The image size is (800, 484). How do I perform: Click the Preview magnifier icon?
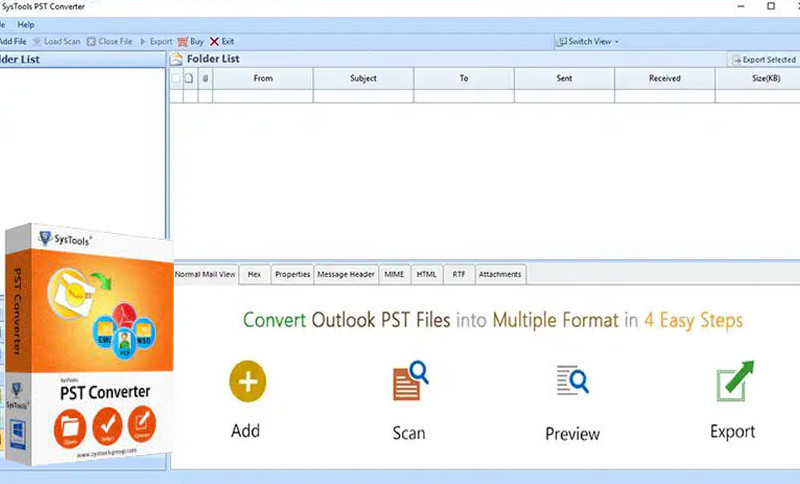click(572, 380)
